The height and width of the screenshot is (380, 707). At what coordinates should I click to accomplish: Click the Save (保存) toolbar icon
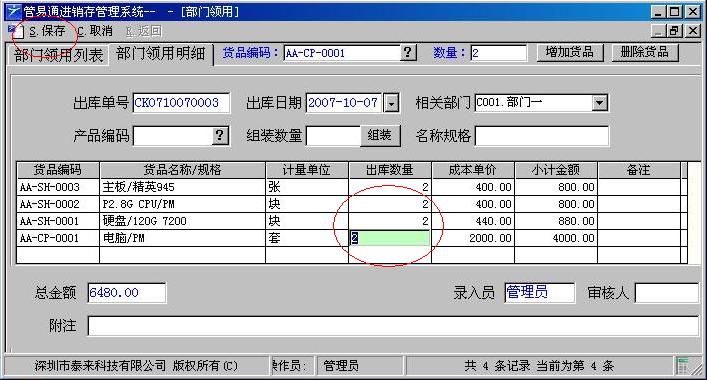tap(16, 31)
